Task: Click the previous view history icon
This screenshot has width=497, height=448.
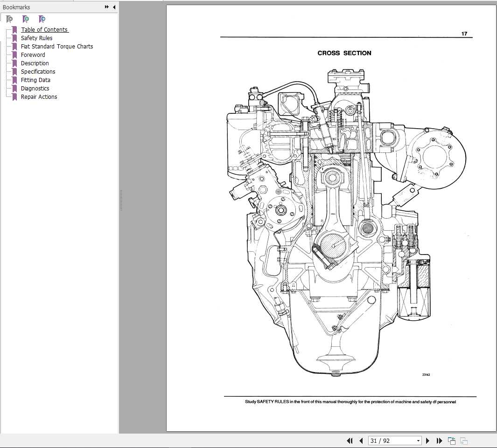Action: click(x=451, y=440)
